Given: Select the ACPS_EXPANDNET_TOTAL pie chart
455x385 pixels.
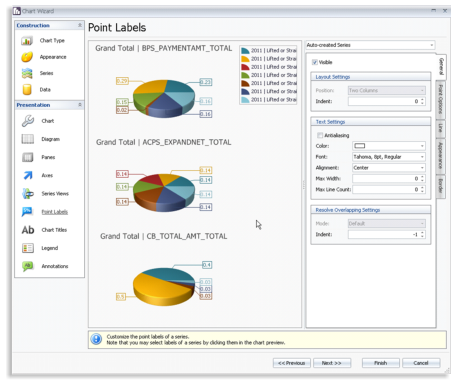Looking at the screenshot, I should pos(164,192).
